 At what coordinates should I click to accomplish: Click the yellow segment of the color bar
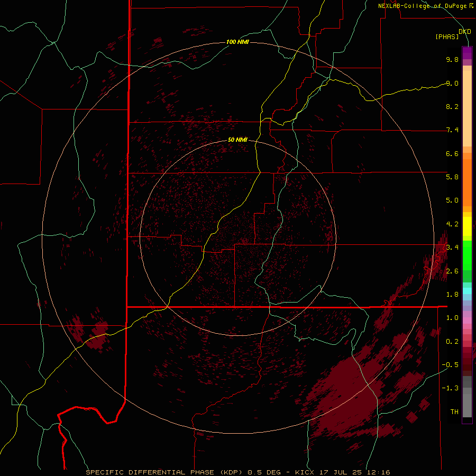(467, 226)
